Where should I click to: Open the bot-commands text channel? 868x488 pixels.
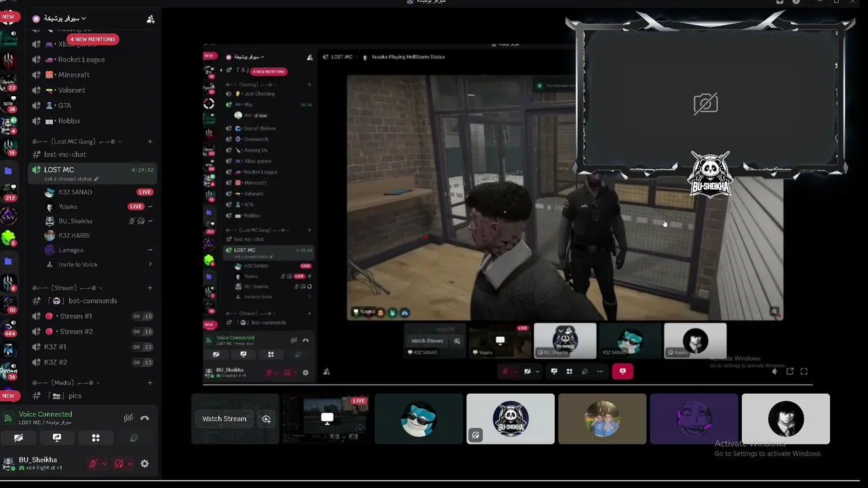pyautogui.click(x=92, y=301)
